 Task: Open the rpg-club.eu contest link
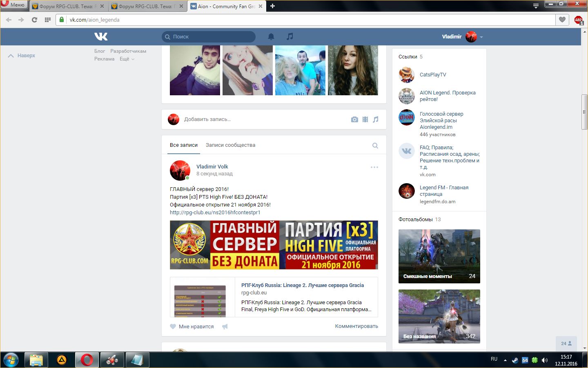pyautogui.click(x=215, y=212)
